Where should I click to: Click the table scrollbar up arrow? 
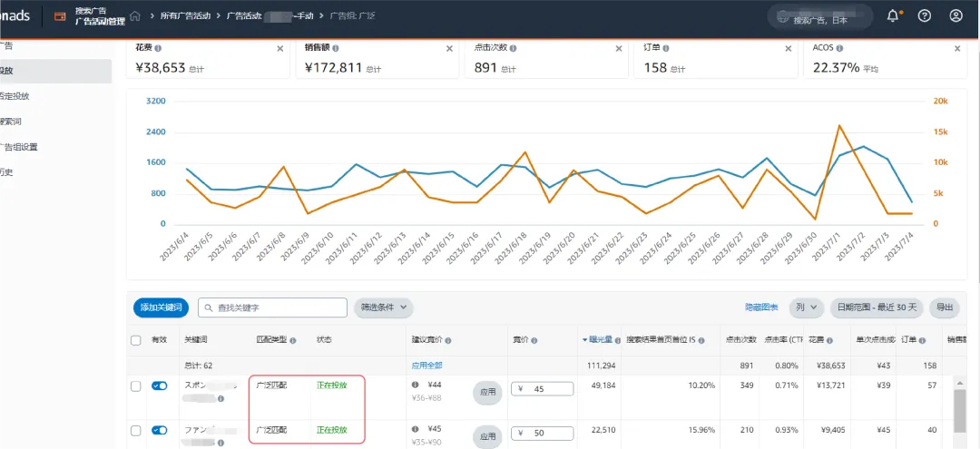click(x=959, y=381)
